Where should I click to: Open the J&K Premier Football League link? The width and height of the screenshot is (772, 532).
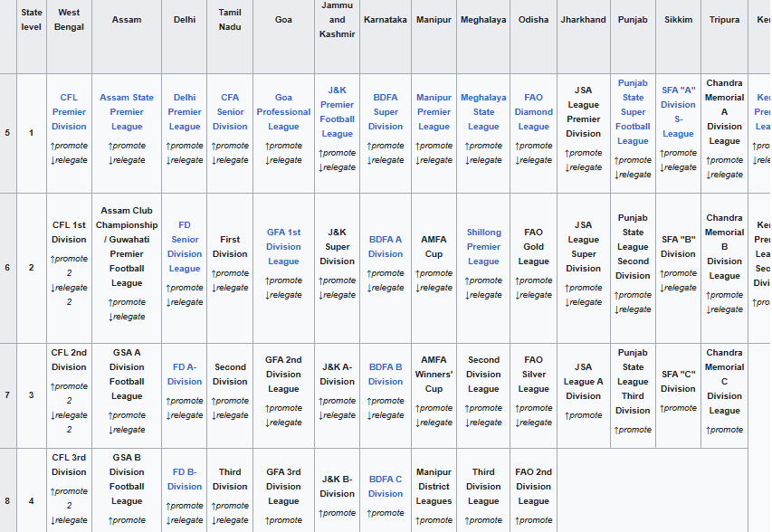click(x=338, y=111)
